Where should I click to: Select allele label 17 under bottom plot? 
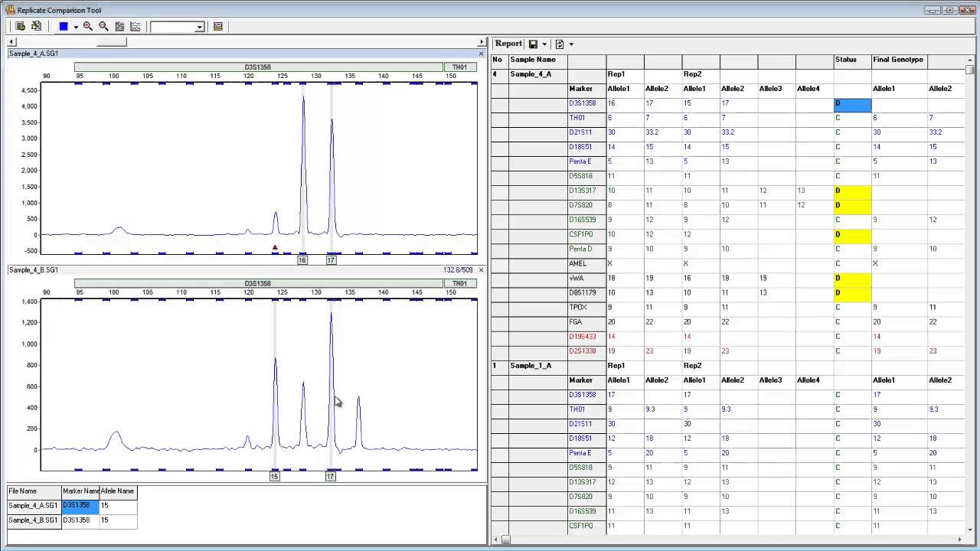click(331, 476)
